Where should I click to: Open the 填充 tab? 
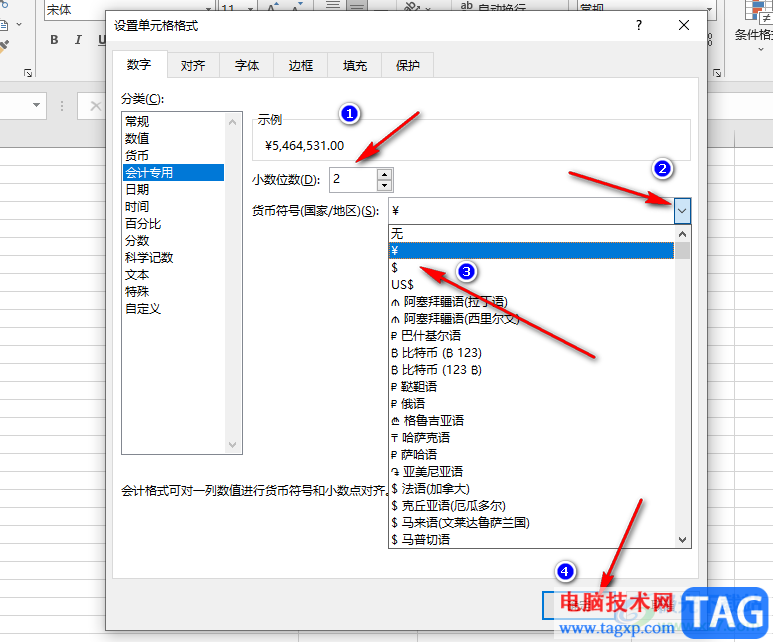354,65
